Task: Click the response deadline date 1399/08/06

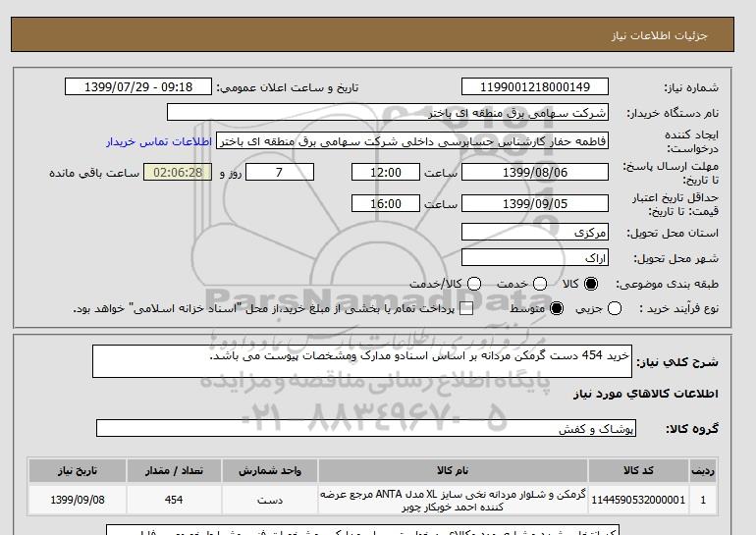Action: click(535, 172)
